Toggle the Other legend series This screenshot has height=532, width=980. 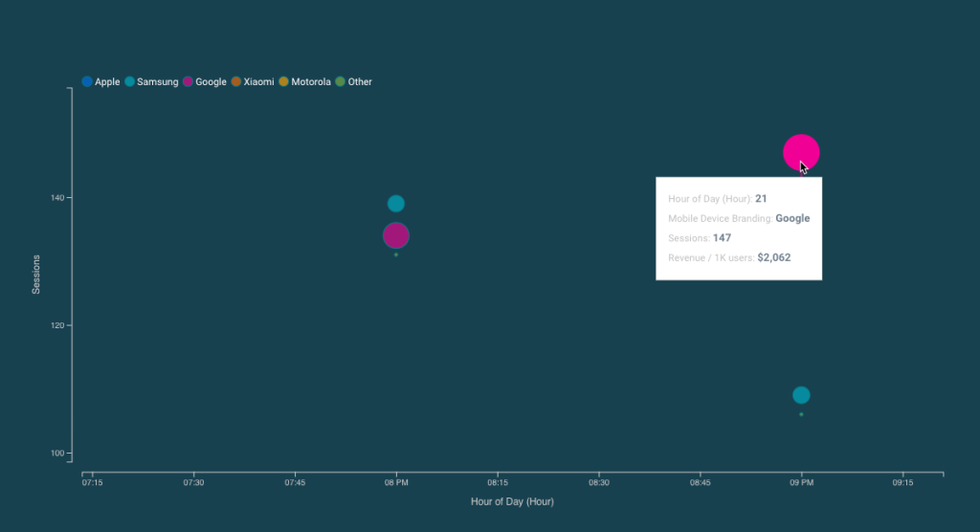point(353,82)
